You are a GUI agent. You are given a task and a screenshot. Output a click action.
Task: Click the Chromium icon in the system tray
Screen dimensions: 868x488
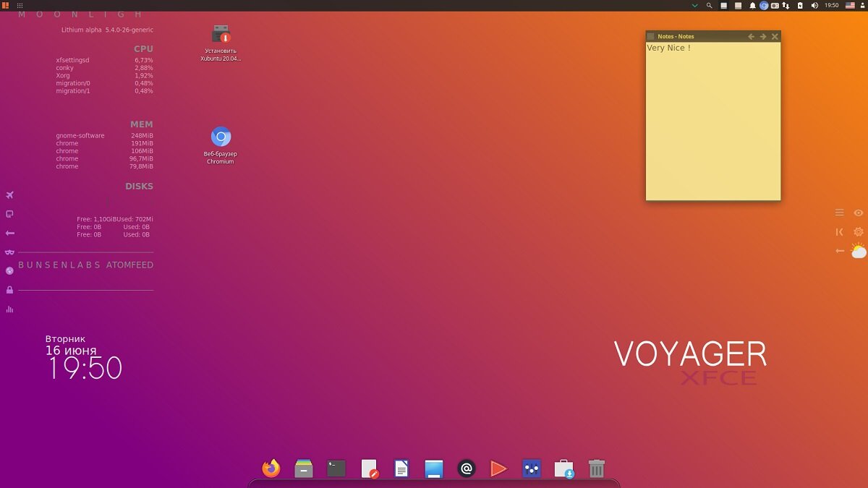[765, 5]
